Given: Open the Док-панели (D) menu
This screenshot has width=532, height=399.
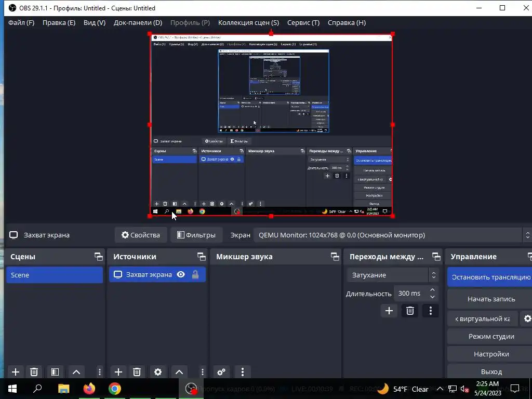Looking at the screenshot, I should click(138, 23).
